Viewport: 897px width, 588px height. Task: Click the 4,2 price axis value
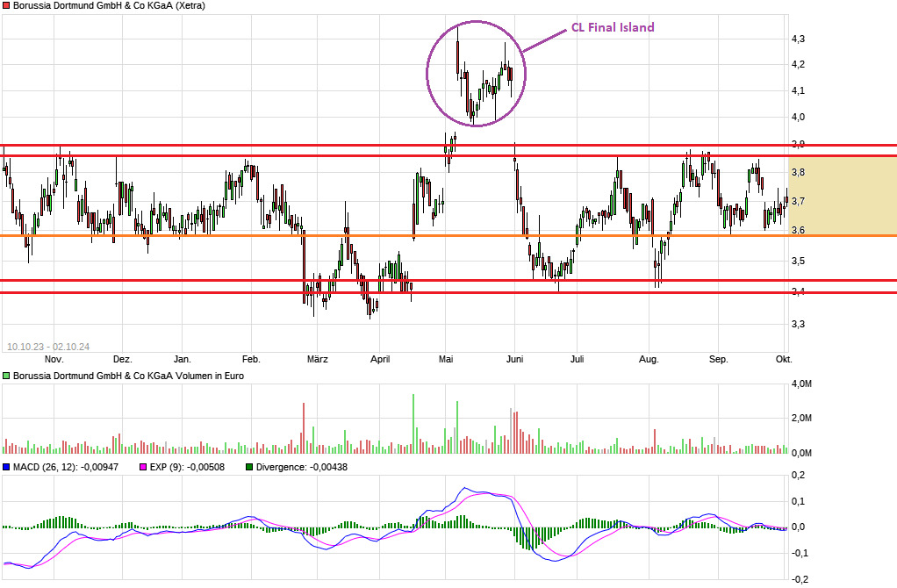[x=798, y=65]
